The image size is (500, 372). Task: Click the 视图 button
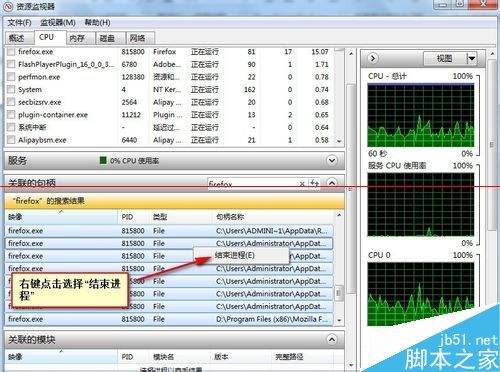click(x=445, y=59)
